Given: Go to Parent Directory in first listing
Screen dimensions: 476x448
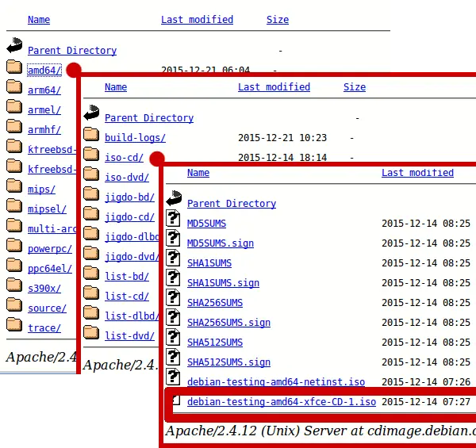Looking at the screenshot, I should (x=72, y=51).
